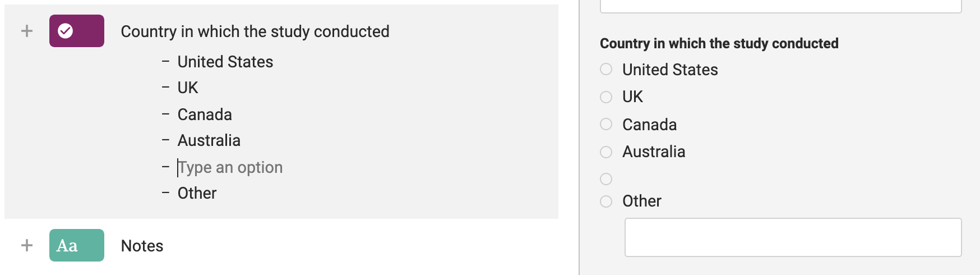Screen dimensions: 980x275
Task: Click the Notes field label
Action: click(x=142, y=246)
